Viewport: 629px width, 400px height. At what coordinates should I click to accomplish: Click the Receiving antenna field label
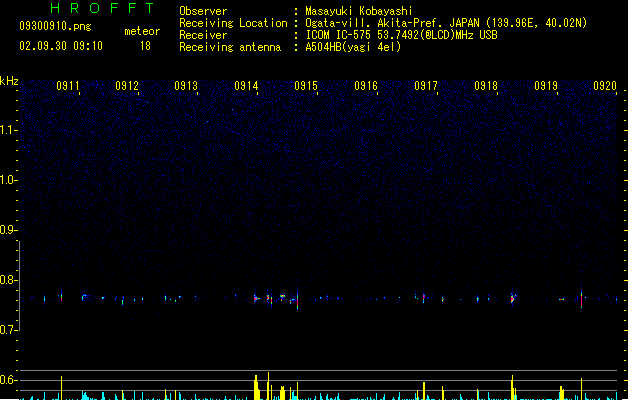(230, 47)
